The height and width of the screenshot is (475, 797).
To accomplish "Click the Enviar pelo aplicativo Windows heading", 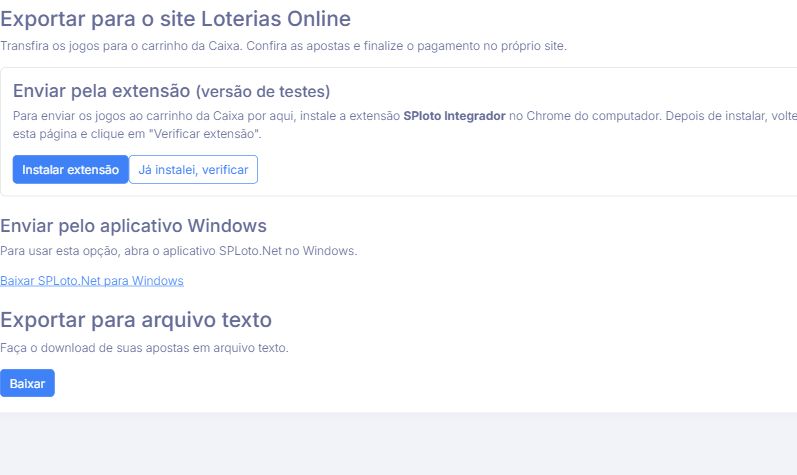I will pyautogui.click(x=133, y=226).
